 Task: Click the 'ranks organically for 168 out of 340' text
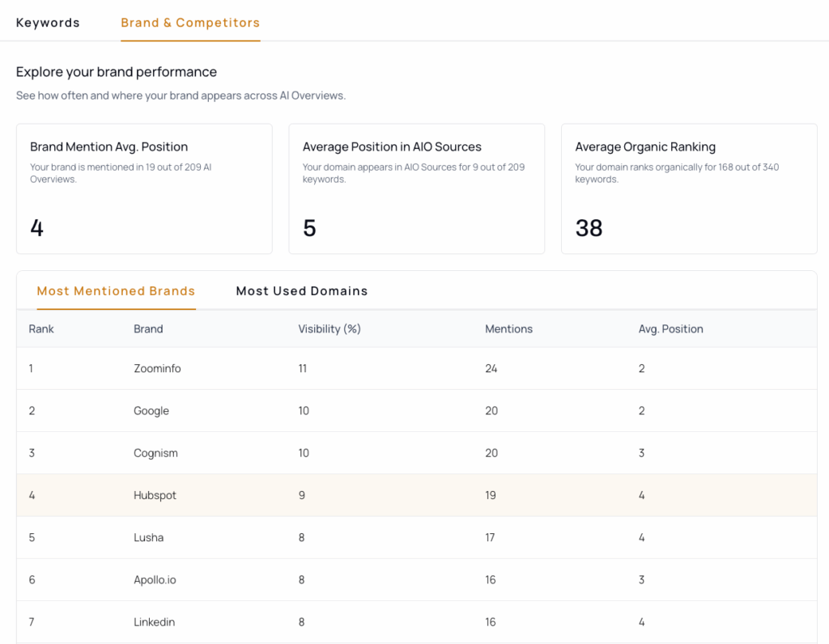(x=677, y=173)
